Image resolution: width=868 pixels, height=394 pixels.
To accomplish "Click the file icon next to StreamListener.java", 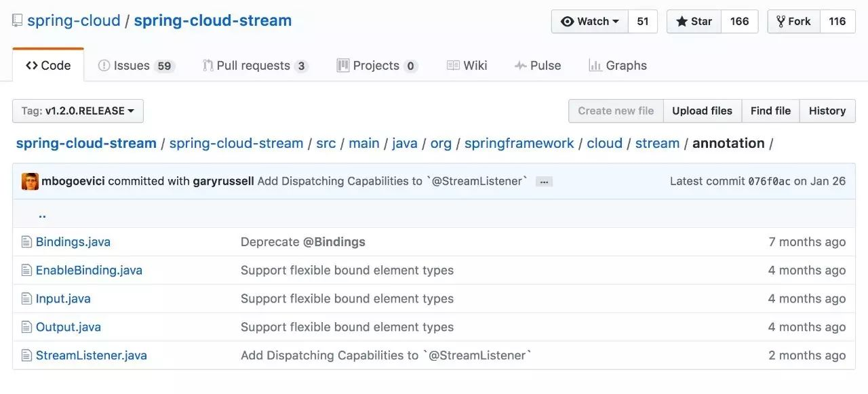I will [26, 356].
